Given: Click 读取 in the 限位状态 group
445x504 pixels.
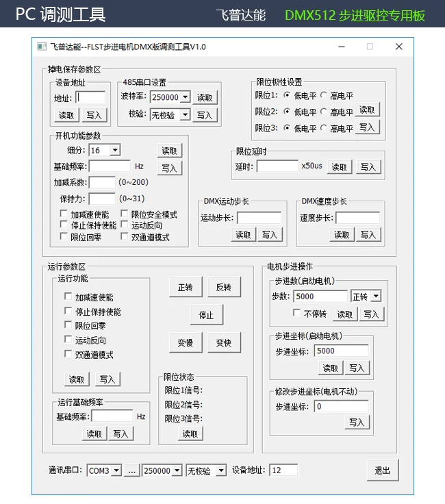Looking at the screenshot, I should click(x=190, y=434).
